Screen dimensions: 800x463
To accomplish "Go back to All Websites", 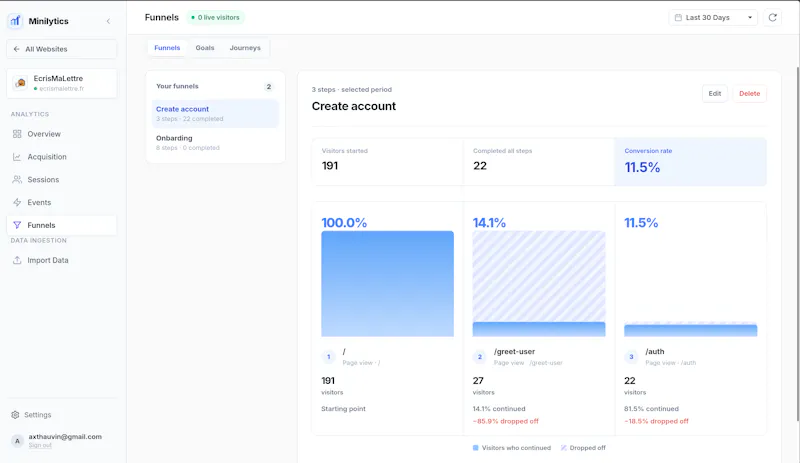I will pyautogui.click(x=62, y=49).
